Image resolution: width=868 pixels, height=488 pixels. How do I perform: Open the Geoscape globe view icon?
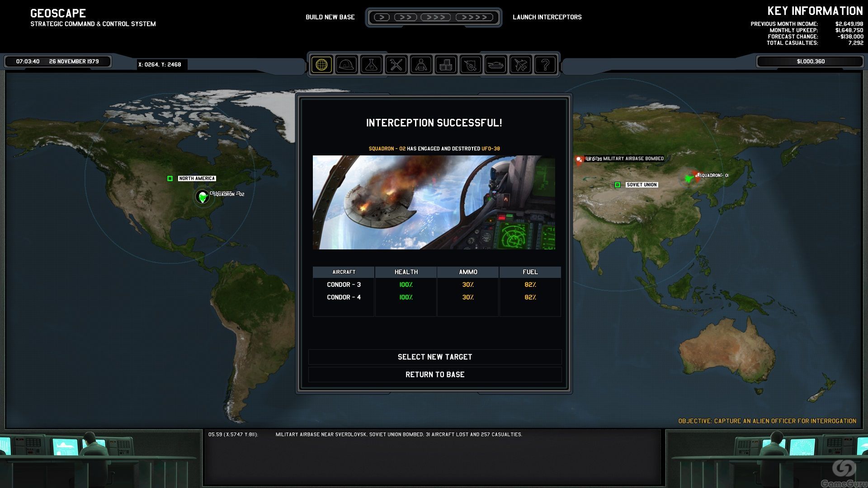(x=321, y=65)
